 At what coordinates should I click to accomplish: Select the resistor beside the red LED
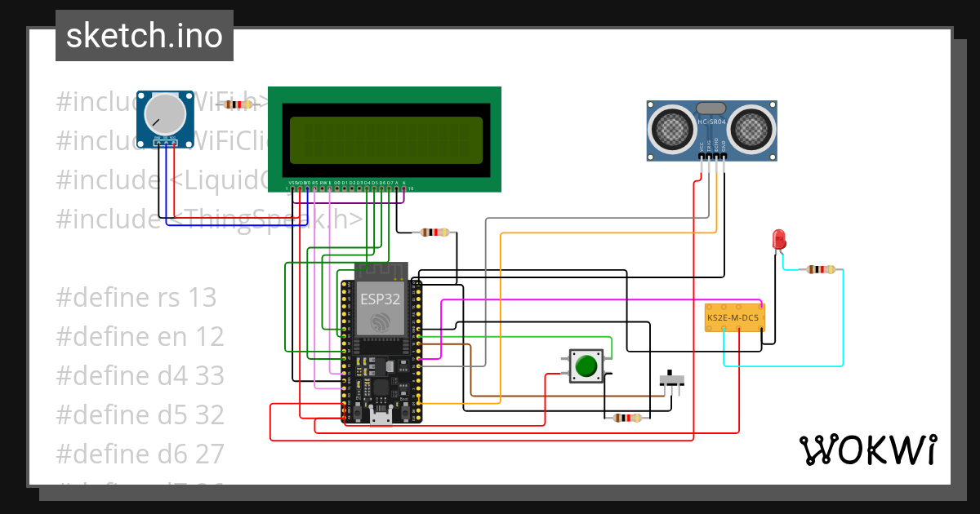pos(820,268)
